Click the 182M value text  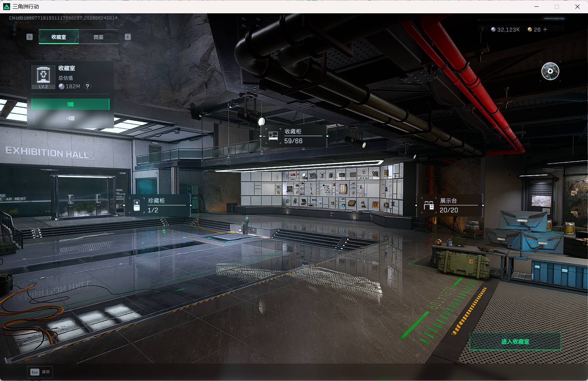coord(73,86)
